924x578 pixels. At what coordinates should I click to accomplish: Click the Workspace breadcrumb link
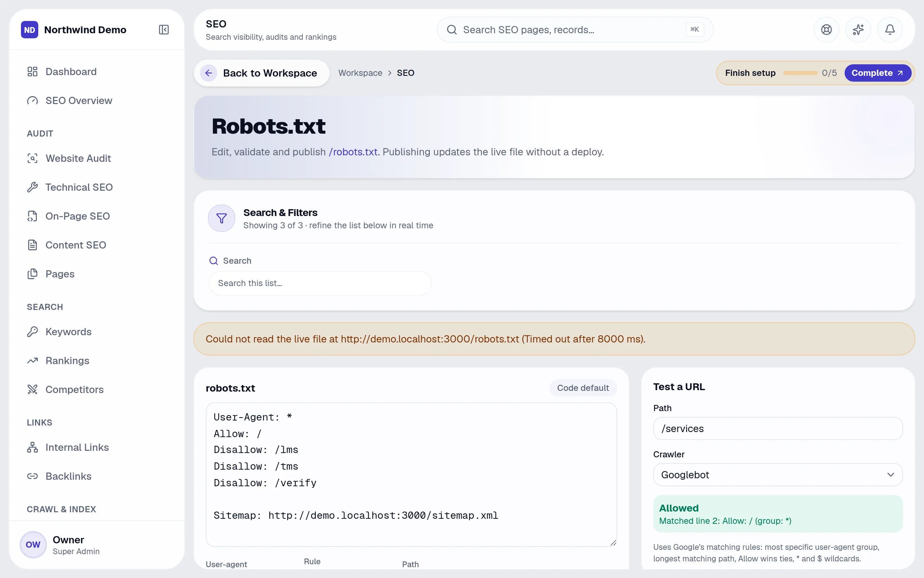click(360, 73)
